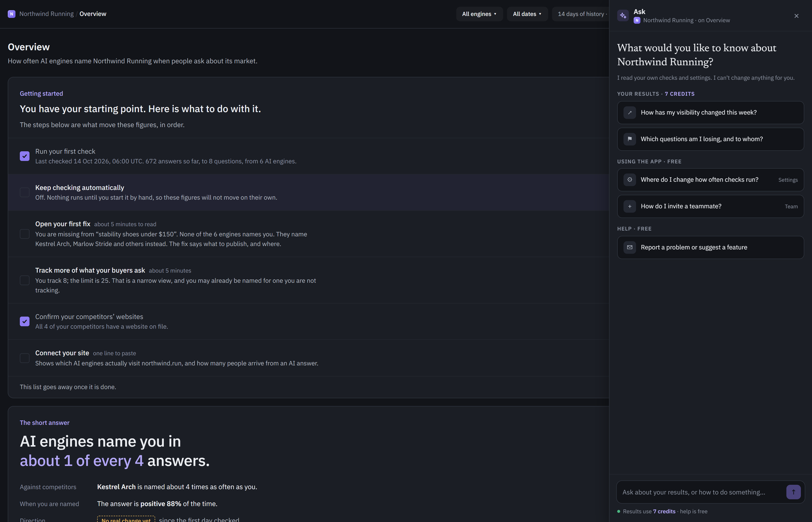Uncheck the Run your first check checkbox
Image resolution: width=812 pixels, height=522 pixels.
[x=25, y=156]
